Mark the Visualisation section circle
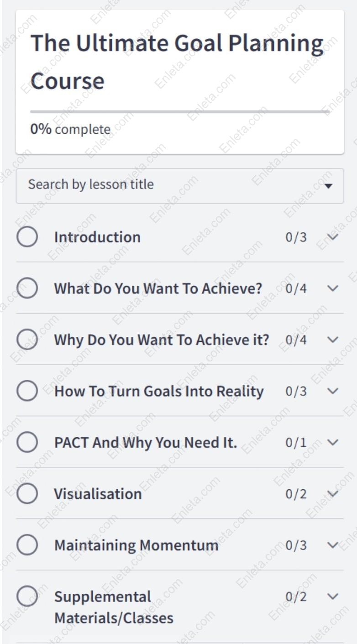 tap(29, 493)
